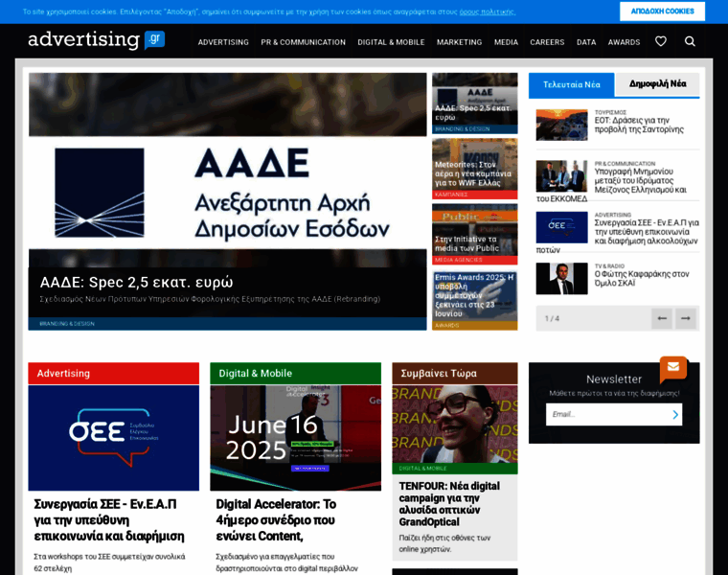
Task: Open sidebar Συνεργασία ΣΕΕ - Εν.Ε.Α.Π headline
Action: click(647, 232)
